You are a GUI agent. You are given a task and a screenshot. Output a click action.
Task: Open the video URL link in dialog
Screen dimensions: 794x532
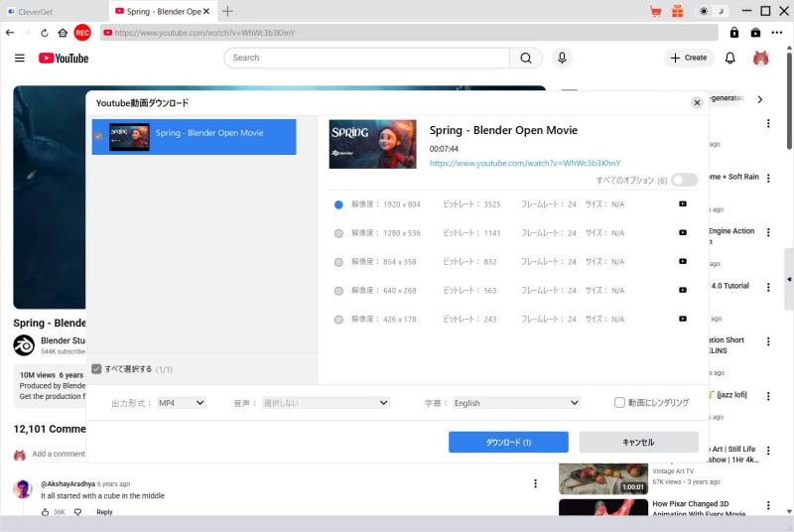click(525, 163)
